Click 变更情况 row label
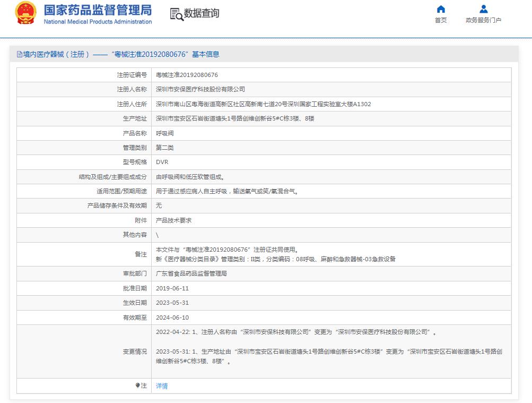The height and width of the screenshot is (403, 532). [135, 351]
